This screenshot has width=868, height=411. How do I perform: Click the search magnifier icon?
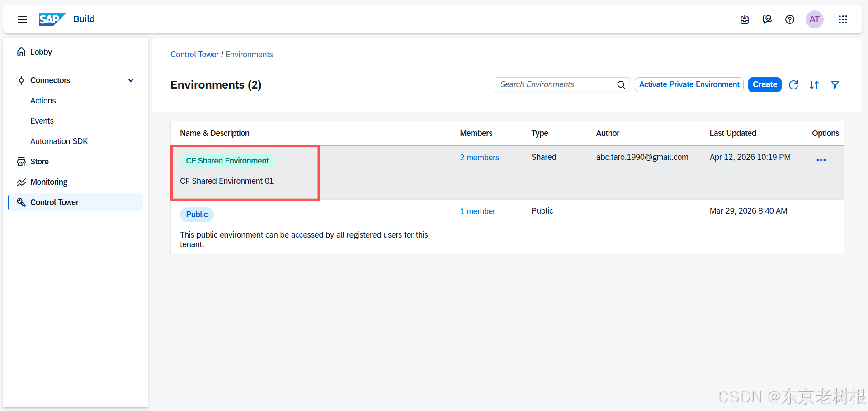pyautogui.click(x=621, y=85)
